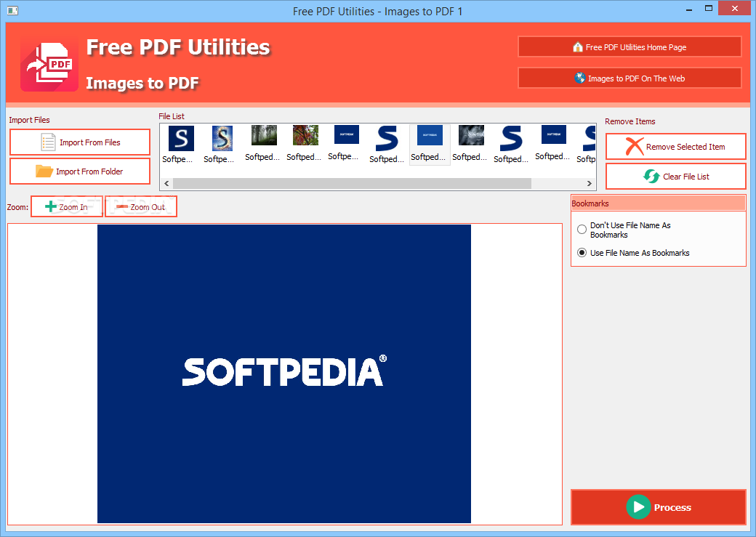
Task: Click the file list scrollbar right arrow
Action: click(x=590, y=184)
